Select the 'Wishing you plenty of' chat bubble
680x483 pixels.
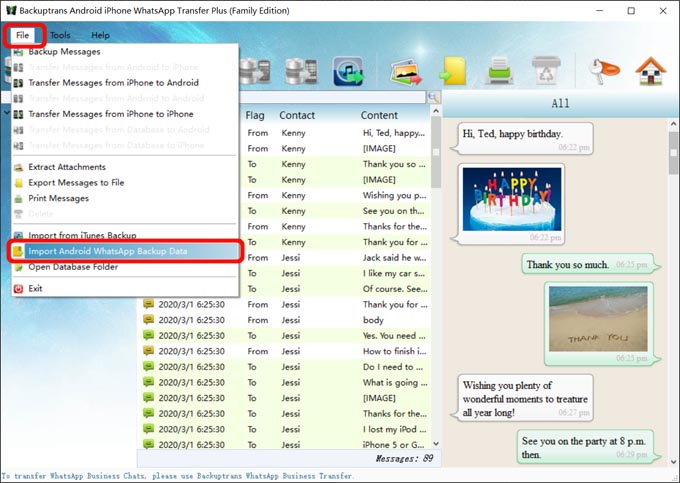click(524, 398)
